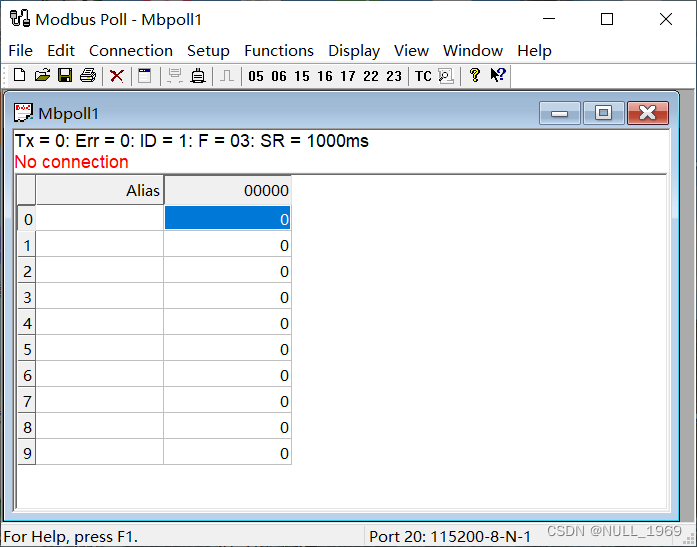Click row header number 9
The image size is (697, 547).
click(x=27, y=452)
